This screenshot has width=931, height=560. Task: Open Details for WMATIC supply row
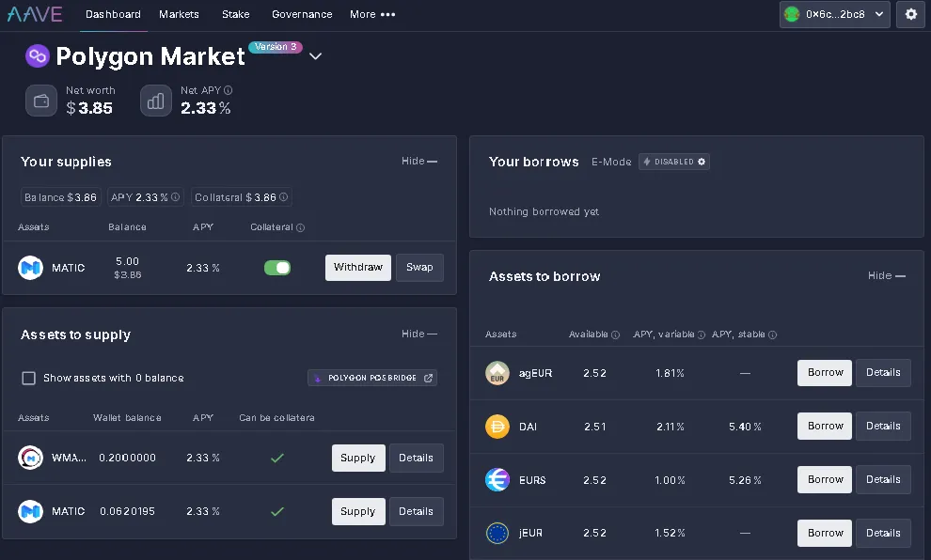(x=416, y=458)
